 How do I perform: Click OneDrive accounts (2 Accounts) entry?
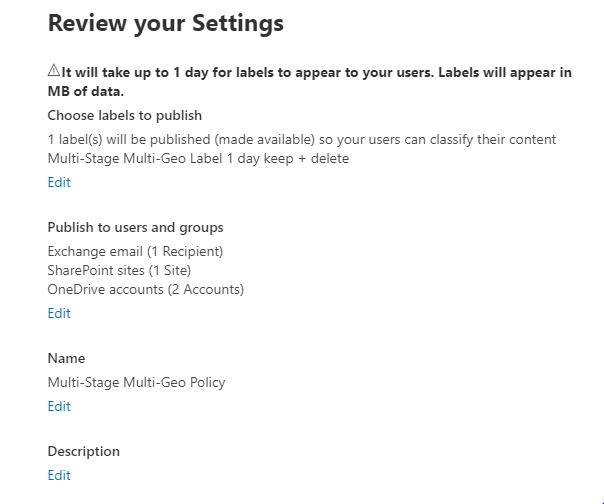pos(146,289)
